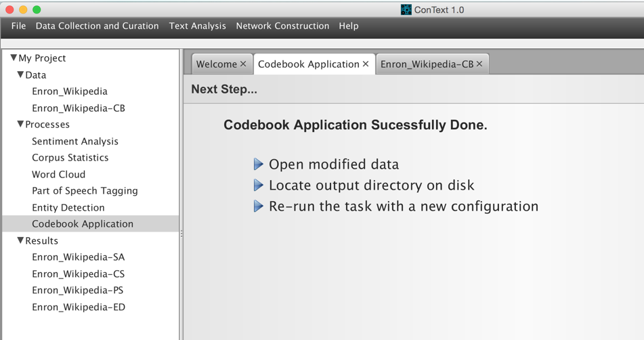Viewport: 644px width, 340px height.
Task: Open the Text Analysis menu
Action: pos(198,26)
